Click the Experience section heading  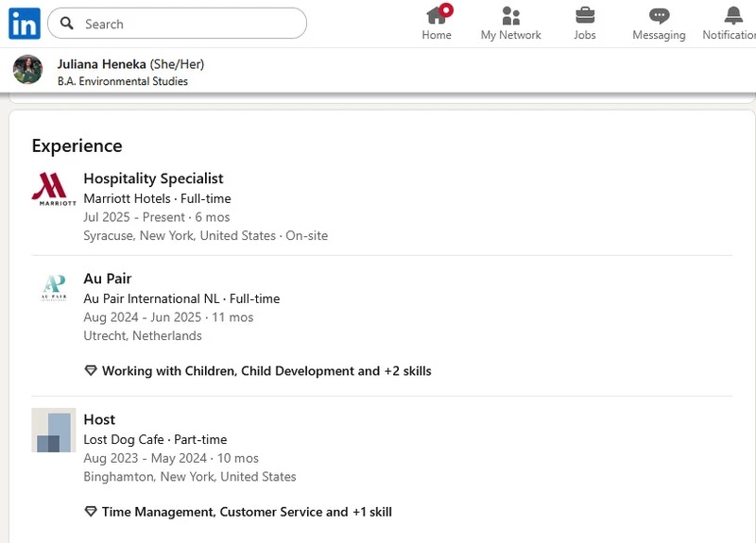pyautogui.click(x=77, y=145)
